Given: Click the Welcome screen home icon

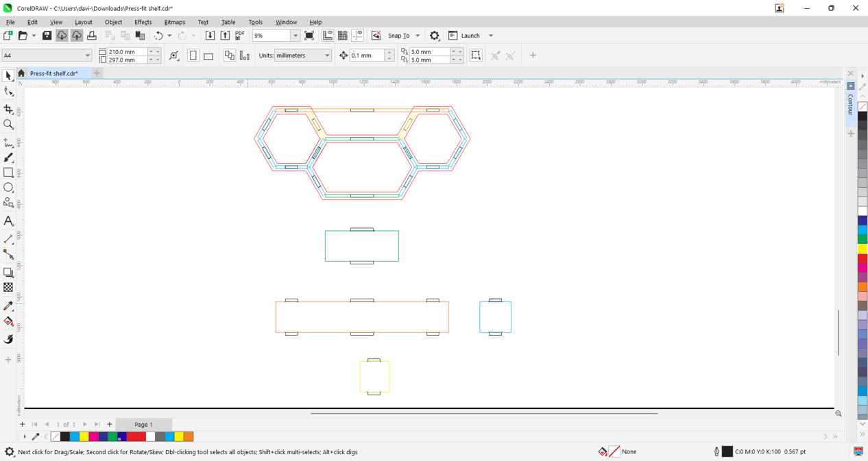Looking at the screenshot, I should click(21, 73).
